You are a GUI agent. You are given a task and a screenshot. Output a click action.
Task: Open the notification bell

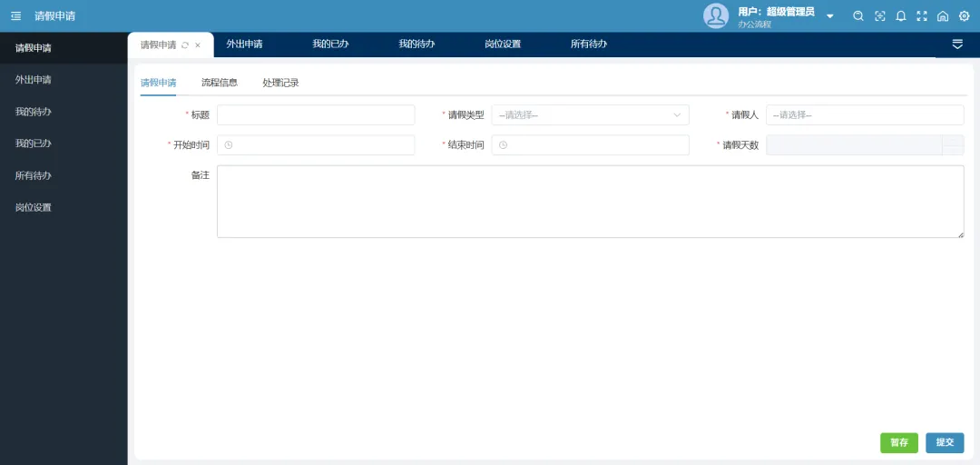[901, 16]
